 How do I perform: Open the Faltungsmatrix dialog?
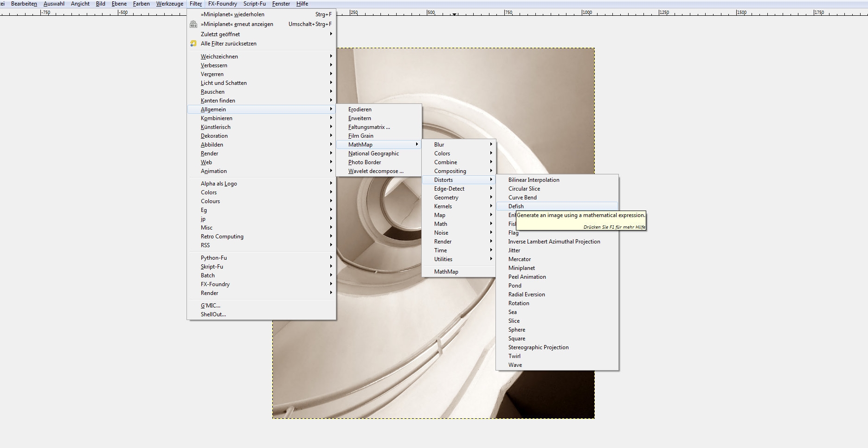369,127
